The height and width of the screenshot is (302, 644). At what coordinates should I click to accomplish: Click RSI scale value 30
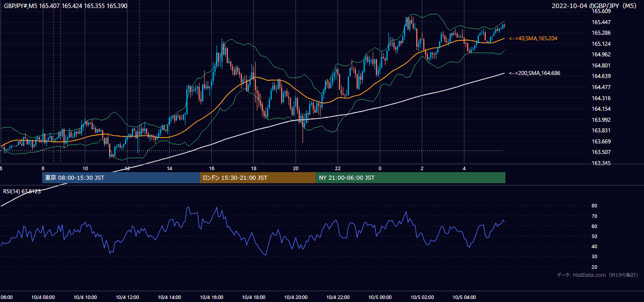[594, 257]
